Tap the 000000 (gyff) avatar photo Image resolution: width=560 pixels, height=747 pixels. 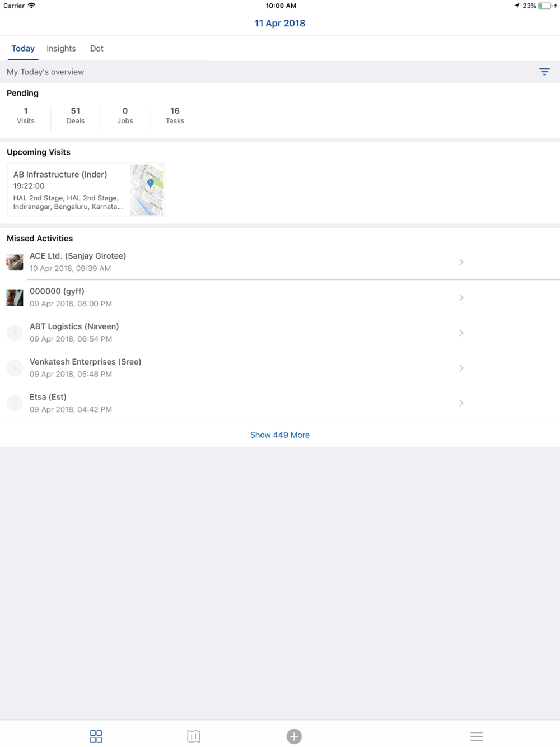pyautogui.click(x=15, y=297)
